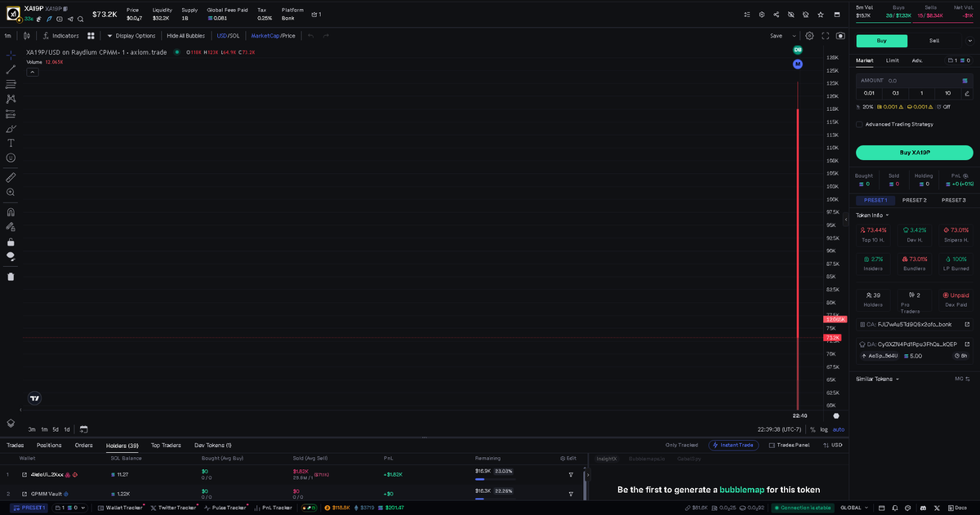Toggle log scale on the chart

(x=823, y=429)
